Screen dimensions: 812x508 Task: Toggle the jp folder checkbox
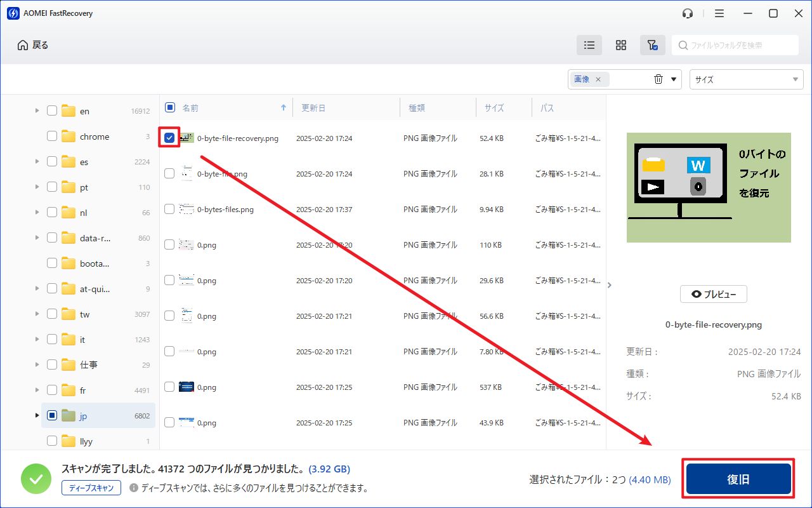52,416
